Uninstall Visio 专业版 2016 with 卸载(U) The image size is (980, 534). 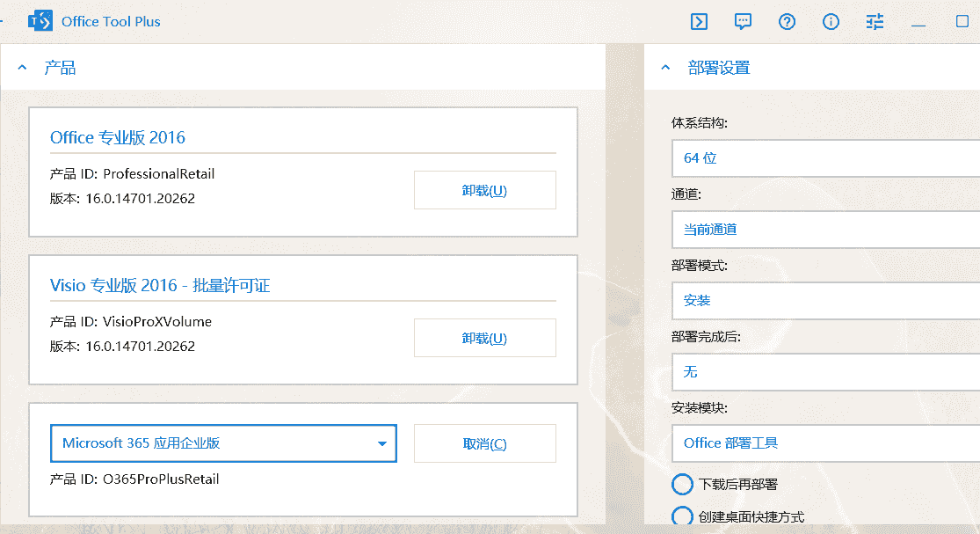coord(484,338)
